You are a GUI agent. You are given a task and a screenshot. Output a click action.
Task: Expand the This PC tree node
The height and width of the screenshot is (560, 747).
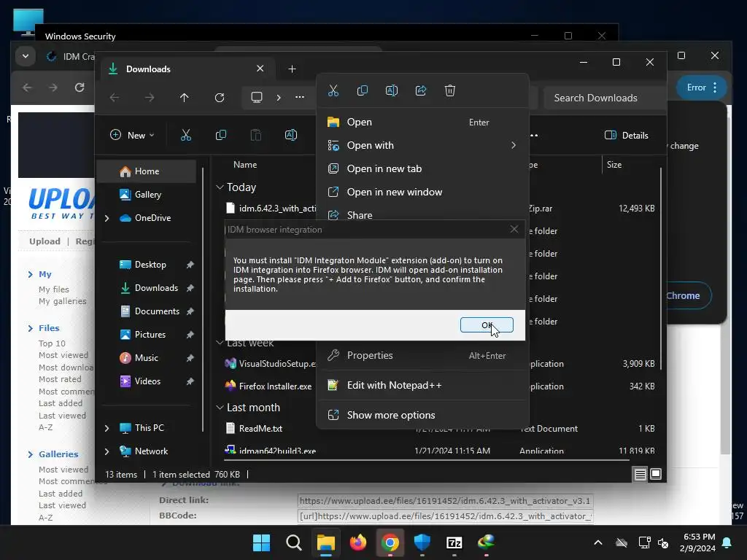(107, 428)
